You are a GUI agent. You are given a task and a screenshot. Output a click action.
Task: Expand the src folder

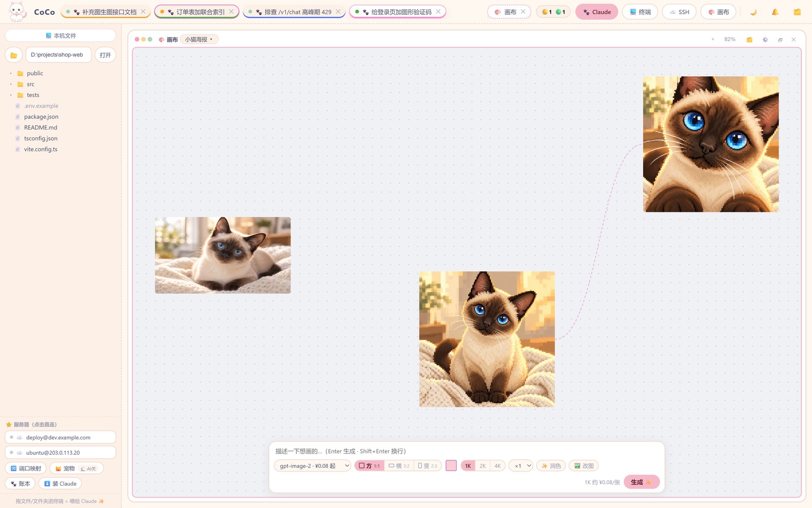pyautogui.click(x=11, y=84)
